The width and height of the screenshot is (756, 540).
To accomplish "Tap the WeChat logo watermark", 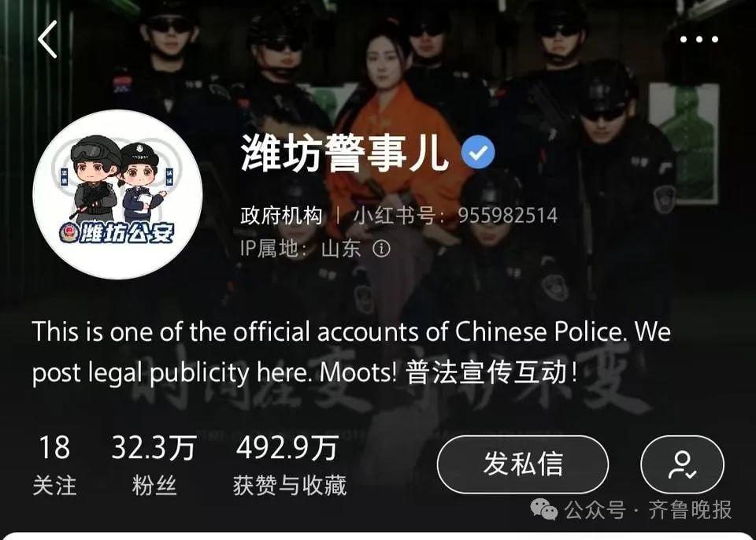I will (x=543, y=509).
